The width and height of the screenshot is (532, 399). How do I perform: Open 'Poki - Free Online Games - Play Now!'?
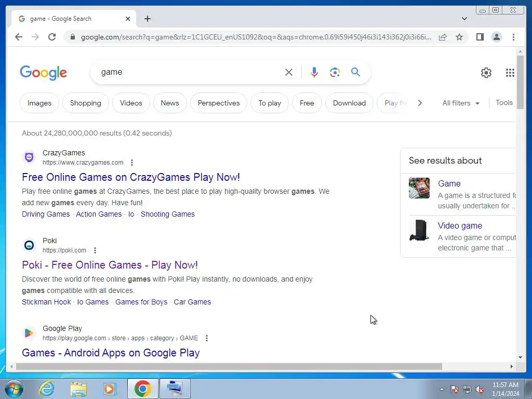tap(110, 265)
